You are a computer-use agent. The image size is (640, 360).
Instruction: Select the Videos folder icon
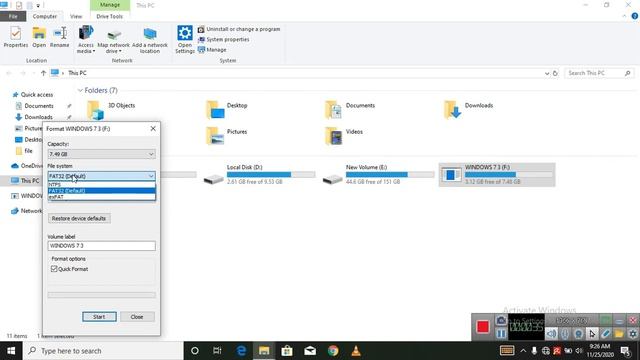[333, 136]
